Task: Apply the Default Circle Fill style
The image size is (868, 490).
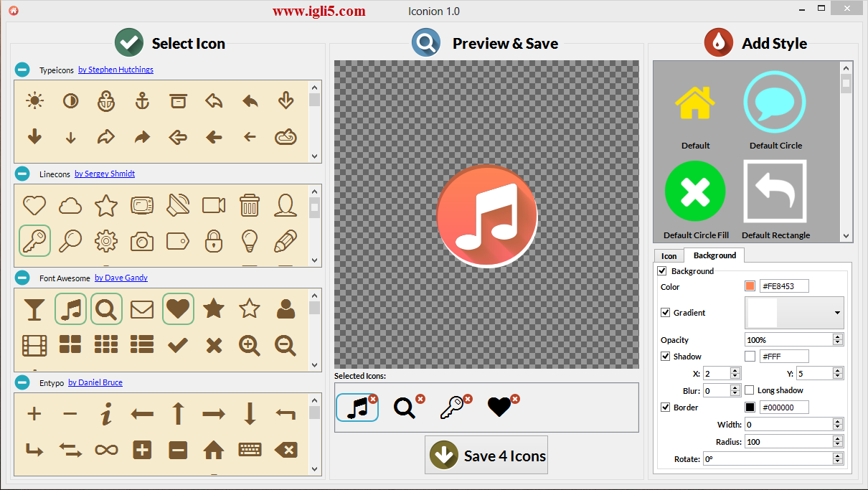Action: [695, 192]
